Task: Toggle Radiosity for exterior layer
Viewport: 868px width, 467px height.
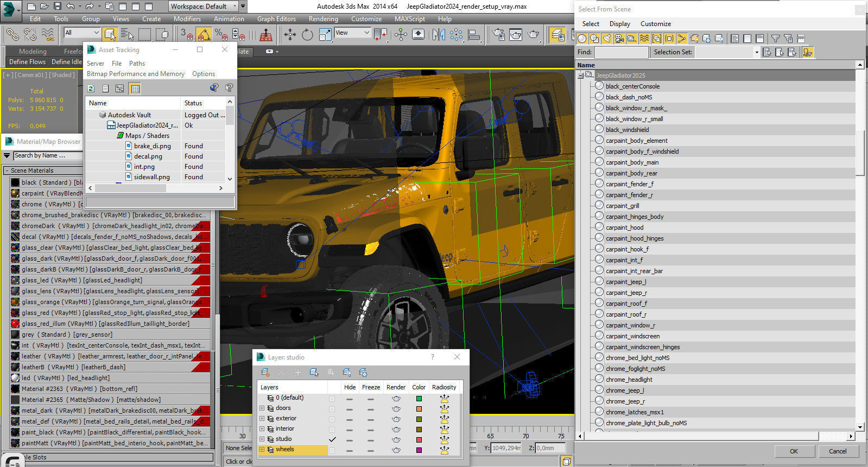Action: [444, 419]
